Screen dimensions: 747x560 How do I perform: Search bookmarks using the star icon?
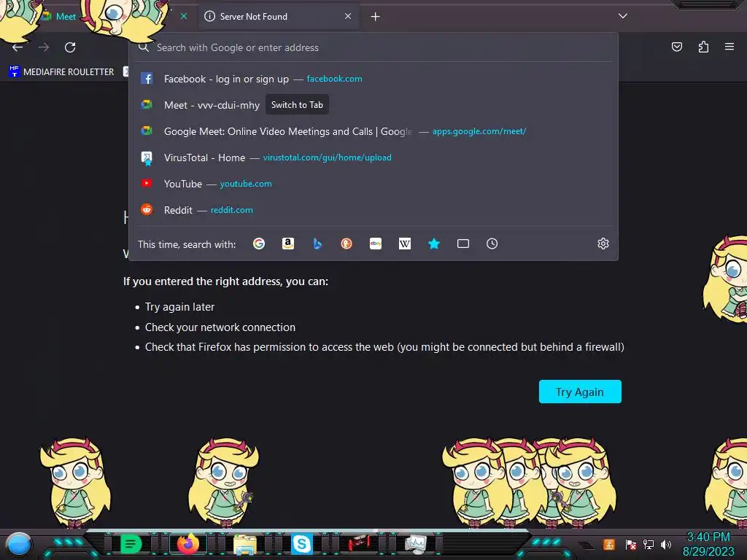[433, 244]
